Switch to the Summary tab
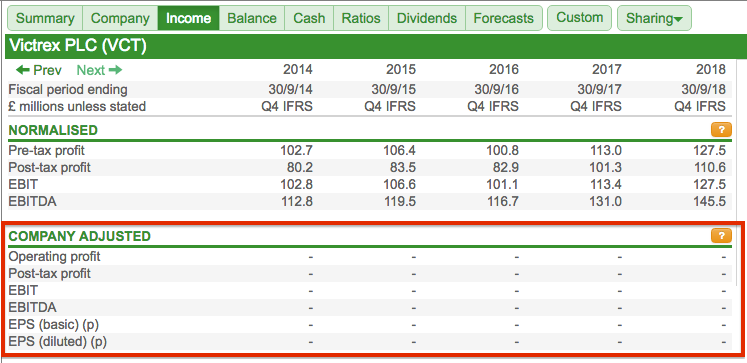The width and height of the screenshot is (747, 363). click(45, 18)
